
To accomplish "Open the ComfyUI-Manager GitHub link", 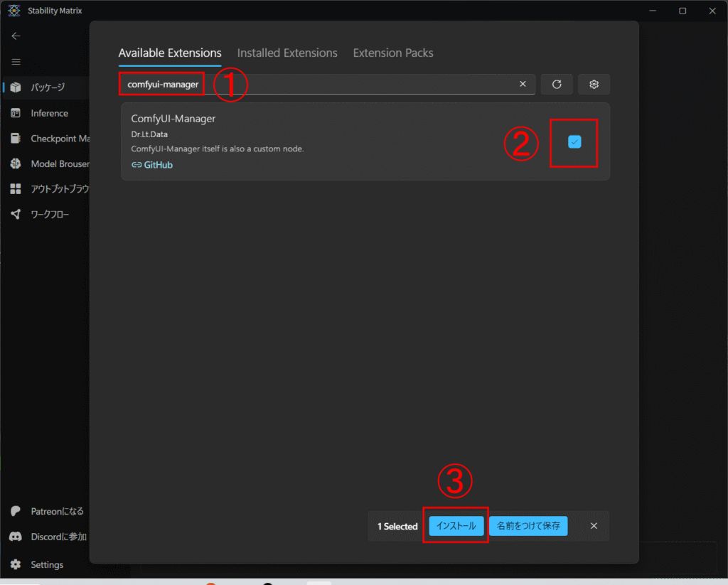I will [x=152, y=165].
